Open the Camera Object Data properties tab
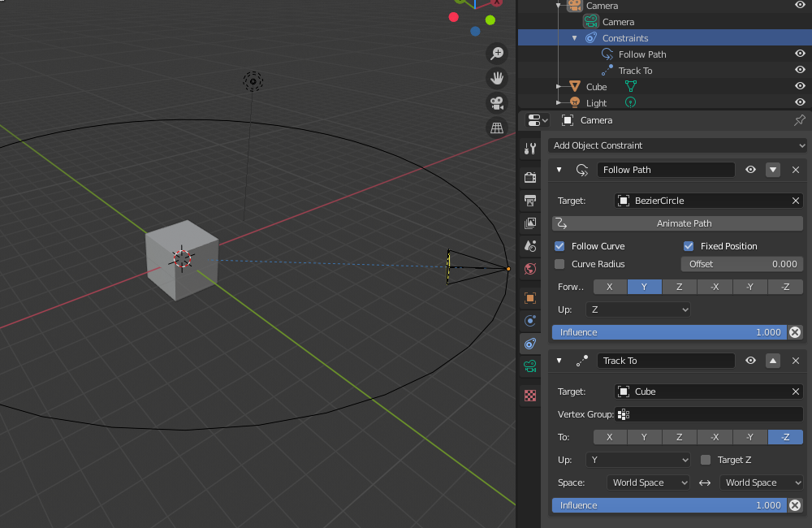 pos(529,366)
